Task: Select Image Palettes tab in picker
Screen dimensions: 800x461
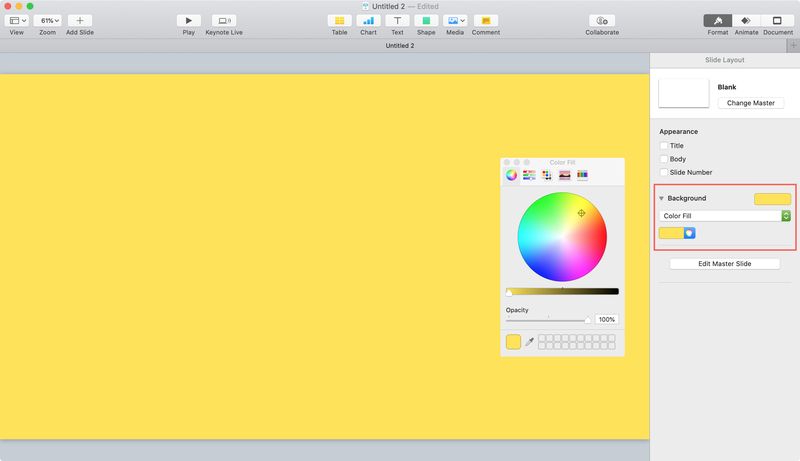Action: [564, 175]
